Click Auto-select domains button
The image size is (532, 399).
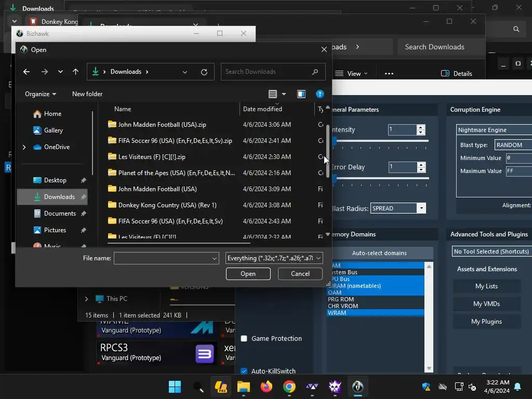(x=379, y=253)
